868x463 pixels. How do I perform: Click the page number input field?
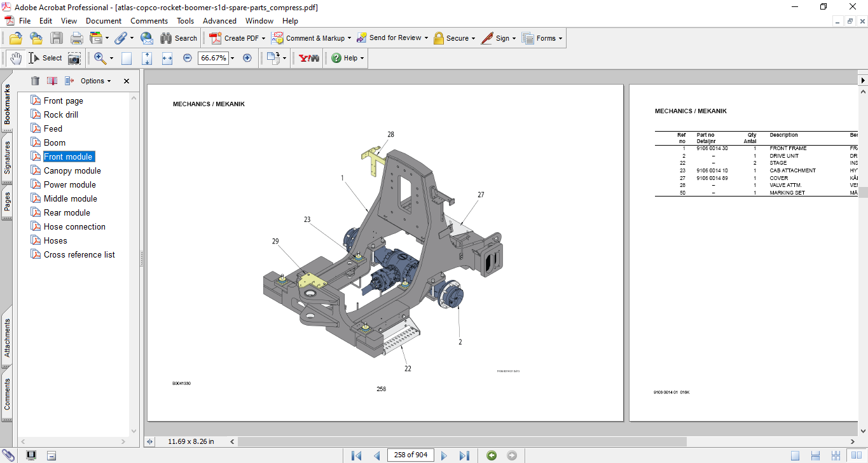click(x=411, y=455)
